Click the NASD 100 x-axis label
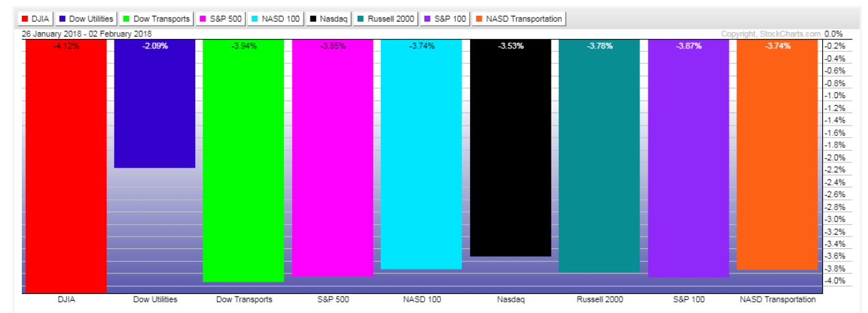Viewport: 868px width, 313px height. [x=421, y=299]
